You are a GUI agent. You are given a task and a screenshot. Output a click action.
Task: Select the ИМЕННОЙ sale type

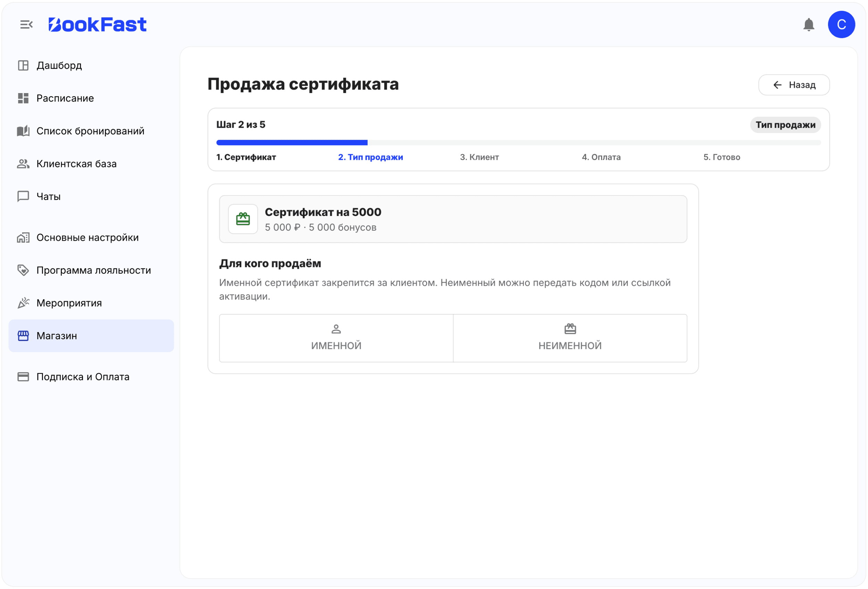(x=336, y=338)
